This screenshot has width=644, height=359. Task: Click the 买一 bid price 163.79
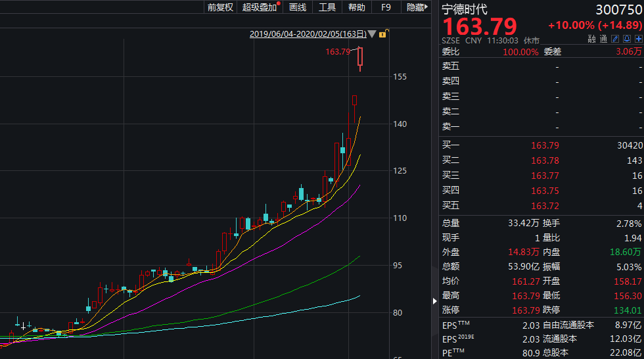(x=545, y=145)
